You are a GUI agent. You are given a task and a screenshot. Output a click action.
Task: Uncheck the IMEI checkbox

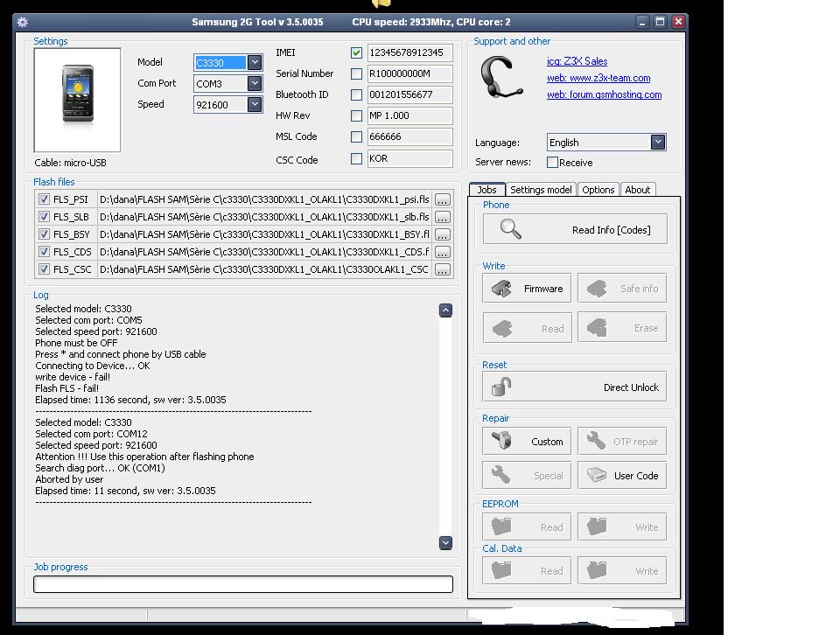tap(356, 52)
